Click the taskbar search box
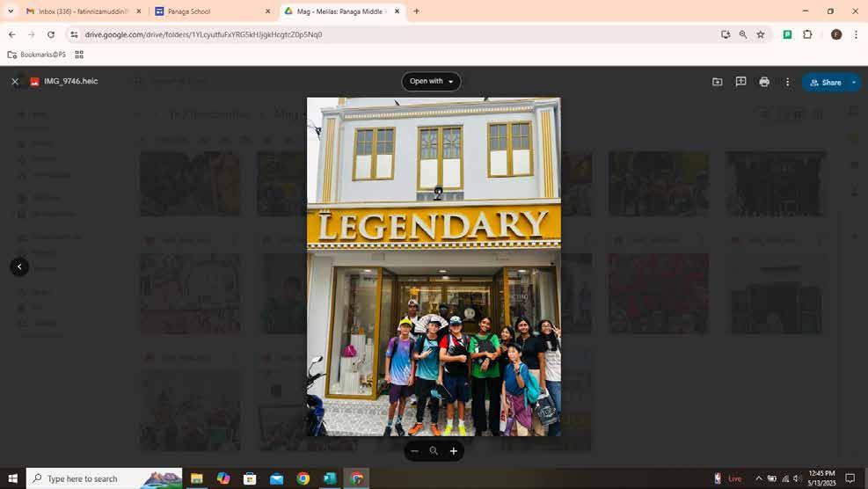This screenshot has width=868, height=489. (x=104, y=478)
